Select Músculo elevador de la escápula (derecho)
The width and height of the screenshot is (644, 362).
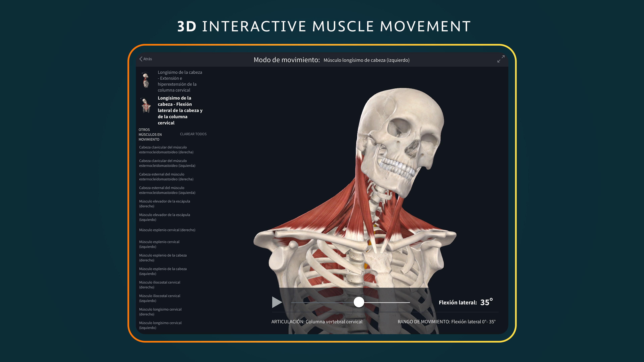click(x=165, y=204)
